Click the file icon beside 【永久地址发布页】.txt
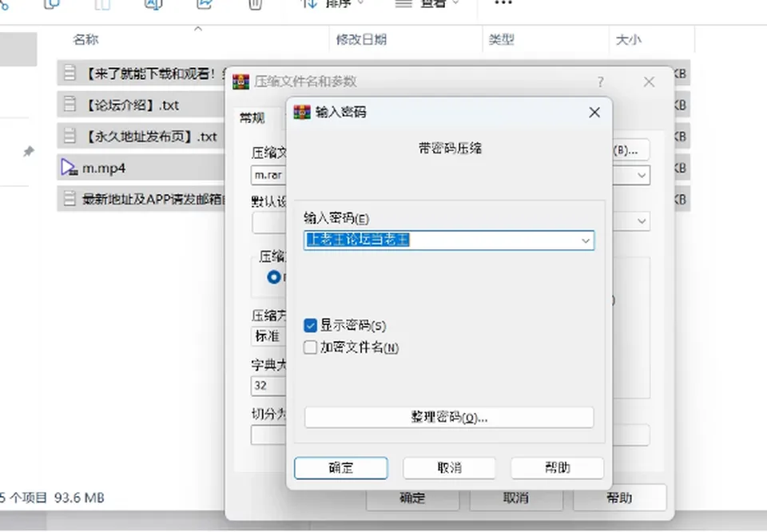This screenshot has width=767, height=532. click(x=70, y=136)
